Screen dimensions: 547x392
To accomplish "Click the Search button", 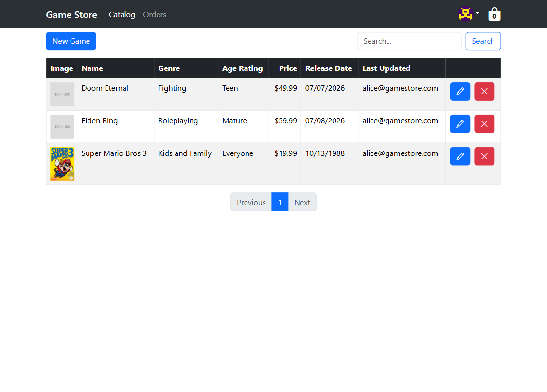I will point(483,41).
